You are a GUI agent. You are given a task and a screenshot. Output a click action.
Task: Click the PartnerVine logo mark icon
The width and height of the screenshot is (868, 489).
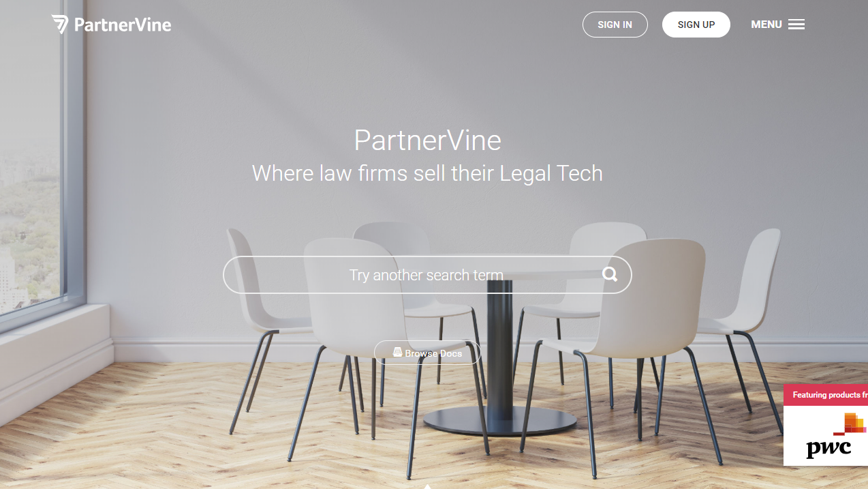coord(60,25)
